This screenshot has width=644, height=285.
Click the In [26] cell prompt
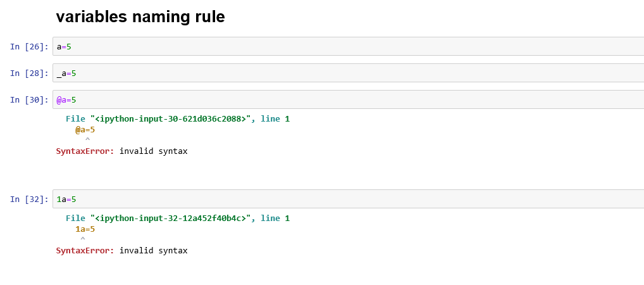29,47
